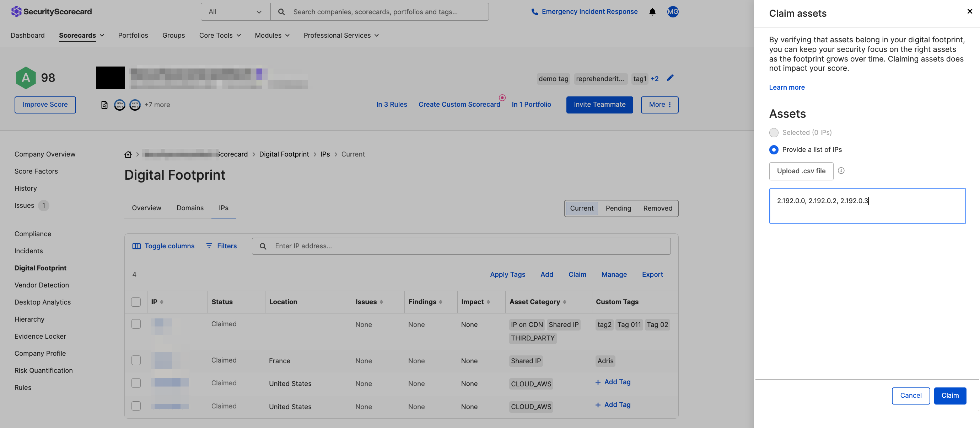Click the Emergency Incident Response phone icon
980x428 pixels.
tap(534, 12)
